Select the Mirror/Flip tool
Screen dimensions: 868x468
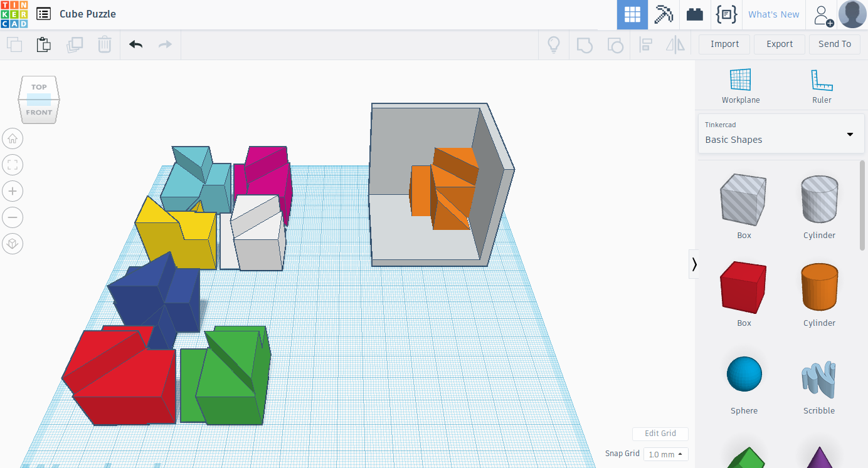point(675,44)
